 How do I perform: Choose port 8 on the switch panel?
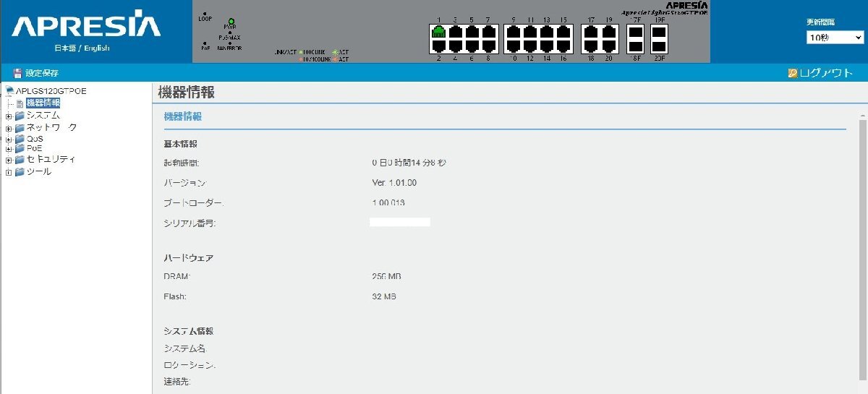tap(488, 46)
